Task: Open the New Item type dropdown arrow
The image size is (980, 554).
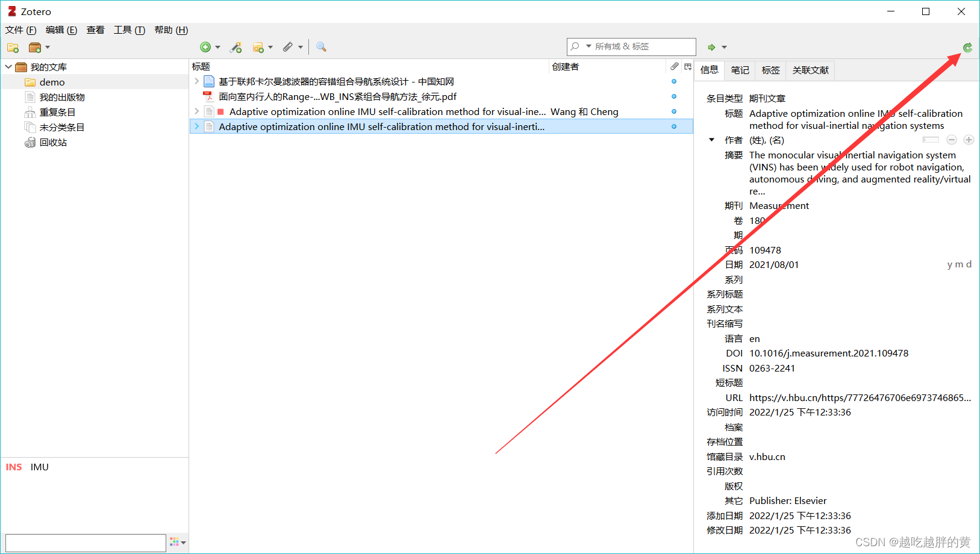Action: (x=217, y=48)
